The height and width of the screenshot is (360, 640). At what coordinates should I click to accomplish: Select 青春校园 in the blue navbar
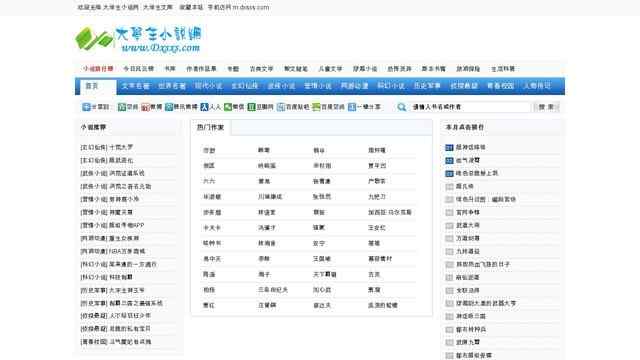click(x=500, y=86)
